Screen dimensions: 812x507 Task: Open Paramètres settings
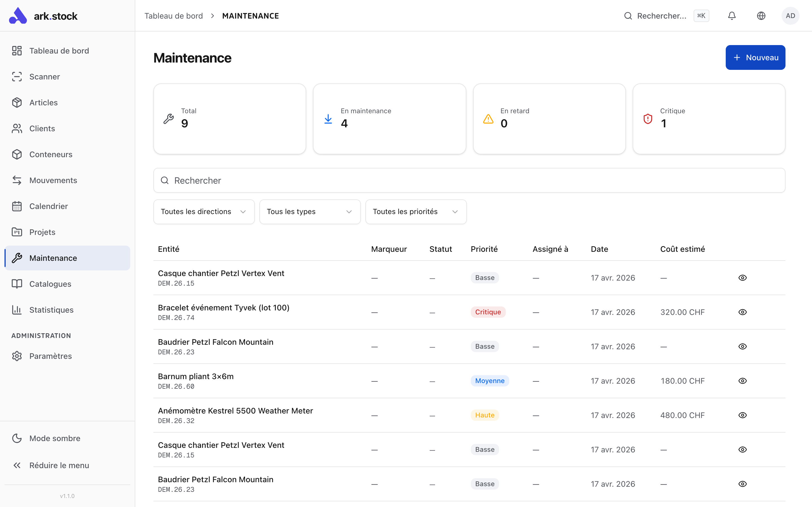point(50,356)
